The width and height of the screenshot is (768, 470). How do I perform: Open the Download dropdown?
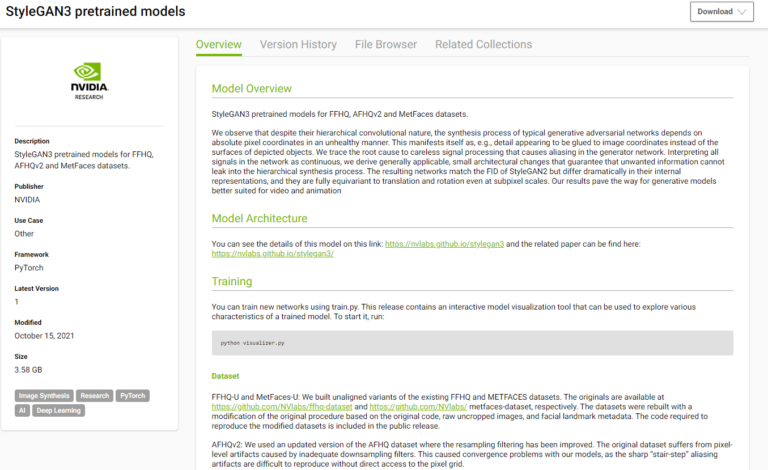point(721,12)
